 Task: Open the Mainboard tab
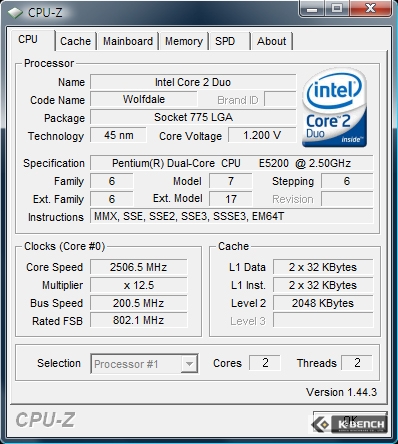coord(128,41)
